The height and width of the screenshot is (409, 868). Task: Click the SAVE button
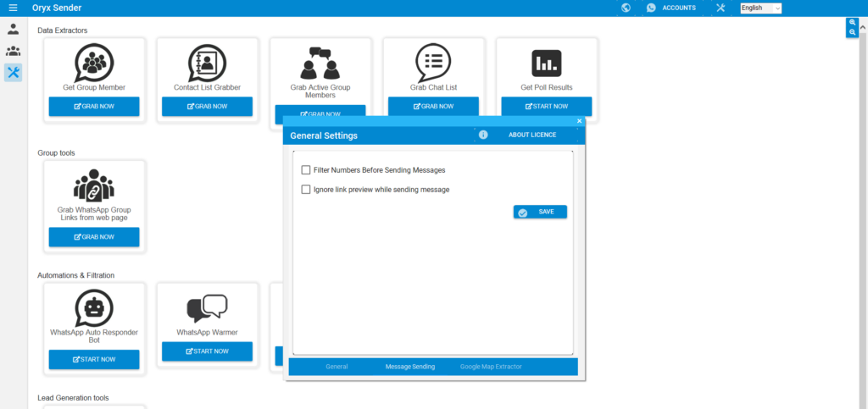point(540,212)
